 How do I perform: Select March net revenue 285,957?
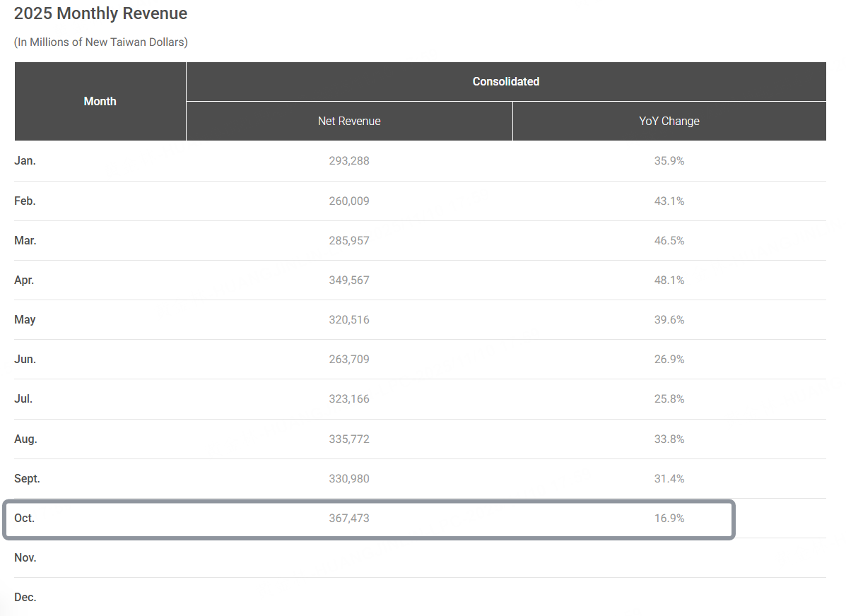point(349,240)
